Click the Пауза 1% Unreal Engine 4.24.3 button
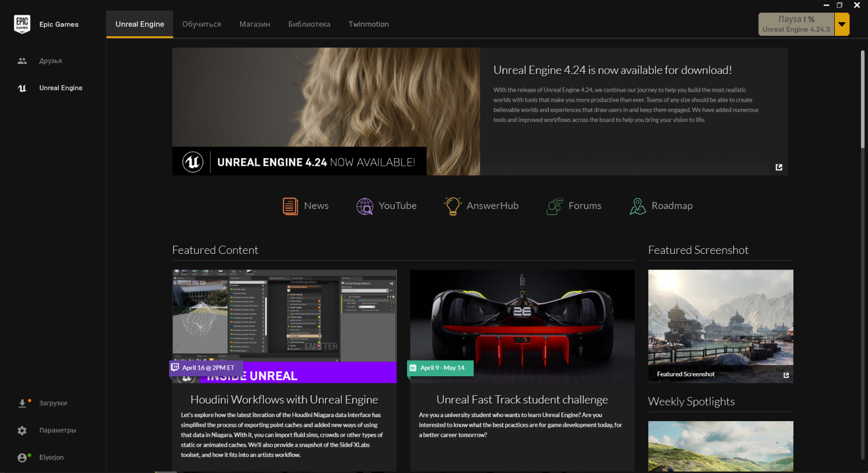Viewport: 868px width, 473px height. pos(796,24)
